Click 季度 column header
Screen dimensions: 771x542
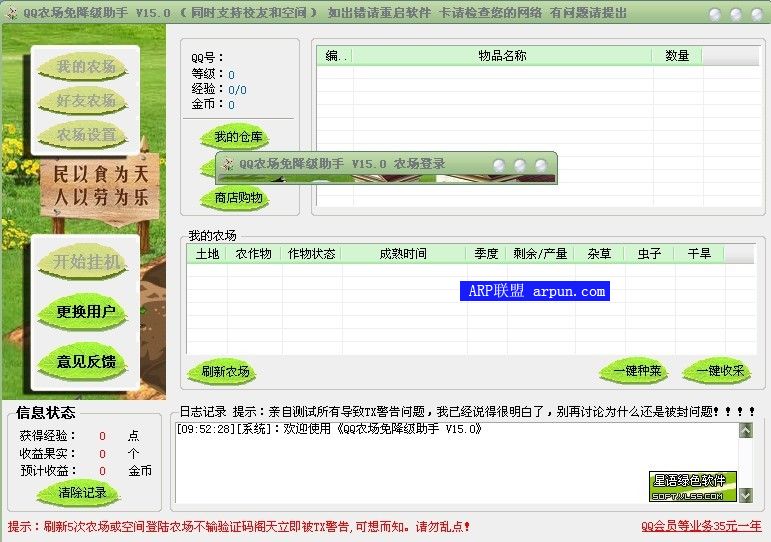pos(486,253)
